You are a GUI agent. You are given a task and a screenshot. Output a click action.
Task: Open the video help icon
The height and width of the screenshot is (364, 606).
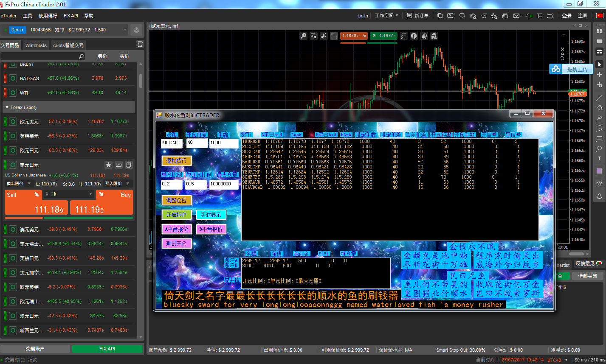point(451,16)
